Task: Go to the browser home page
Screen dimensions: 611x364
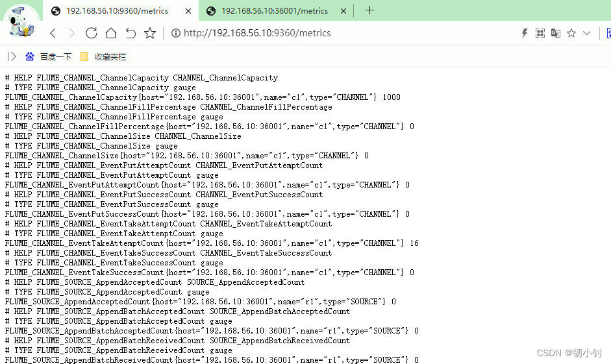Action: (x=111, y=33)
